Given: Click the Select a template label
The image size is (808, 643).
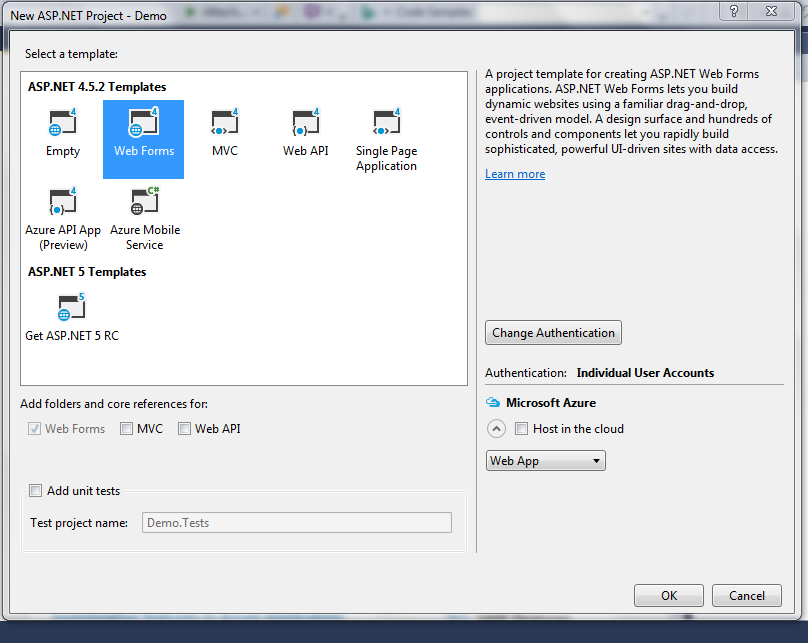Looking at the screenshot, I should (71, 54).
